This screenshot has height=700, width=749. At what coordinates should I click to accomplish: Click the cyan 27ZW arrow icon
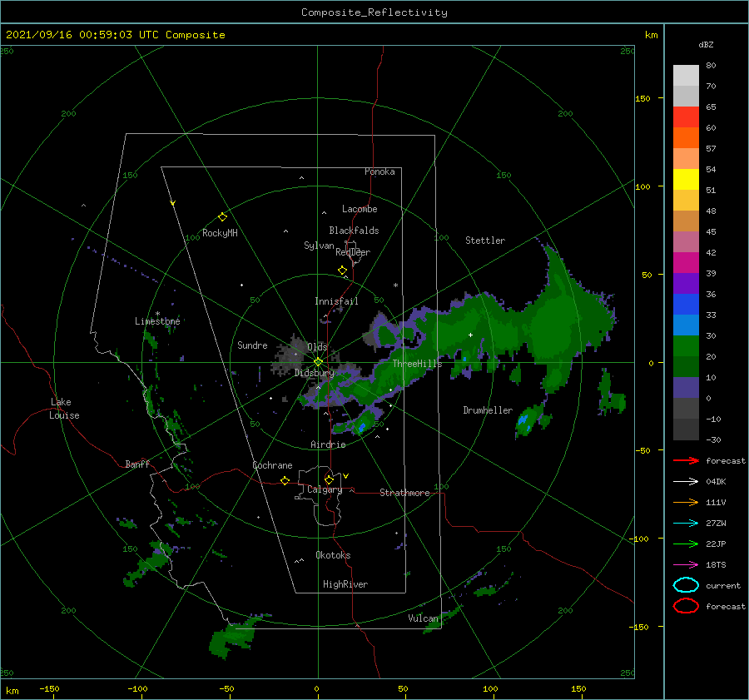(x=686, y=524)
